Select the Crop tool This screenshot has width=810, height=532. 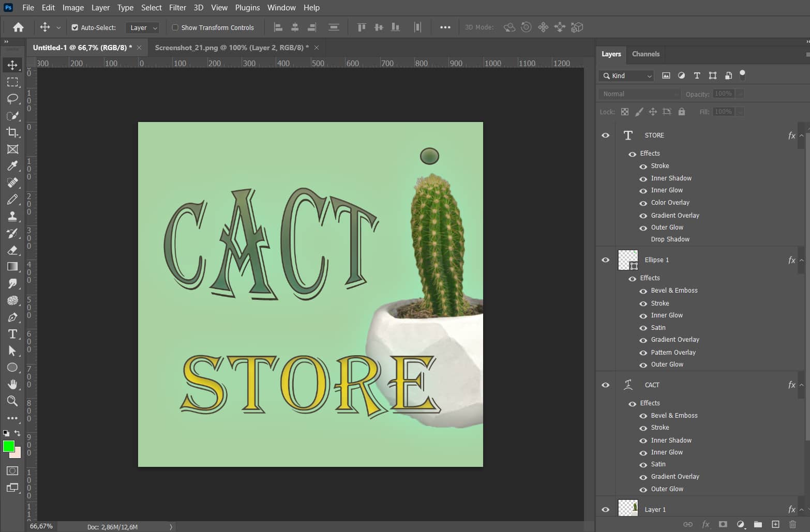click(12, 132)
